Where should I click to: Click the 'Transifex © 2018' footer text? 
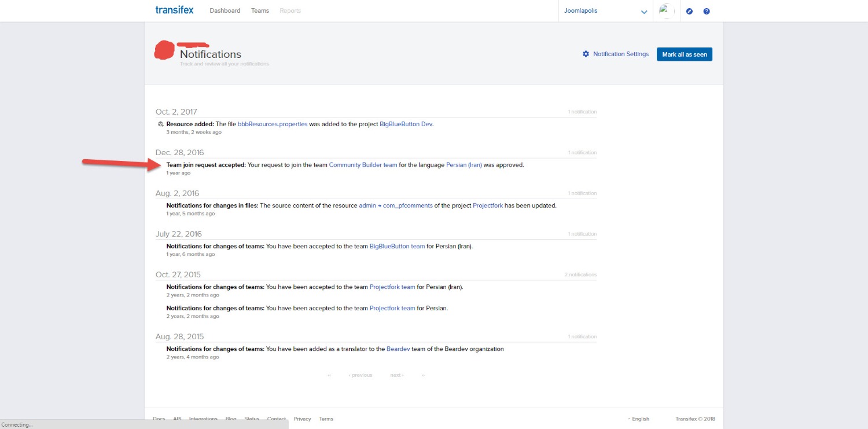pos(695,419)
